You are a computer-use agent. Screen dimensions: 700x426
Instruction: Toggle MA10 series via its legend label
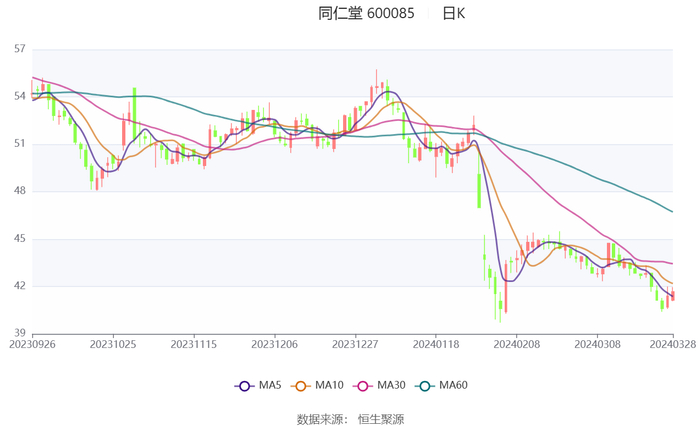329,386
